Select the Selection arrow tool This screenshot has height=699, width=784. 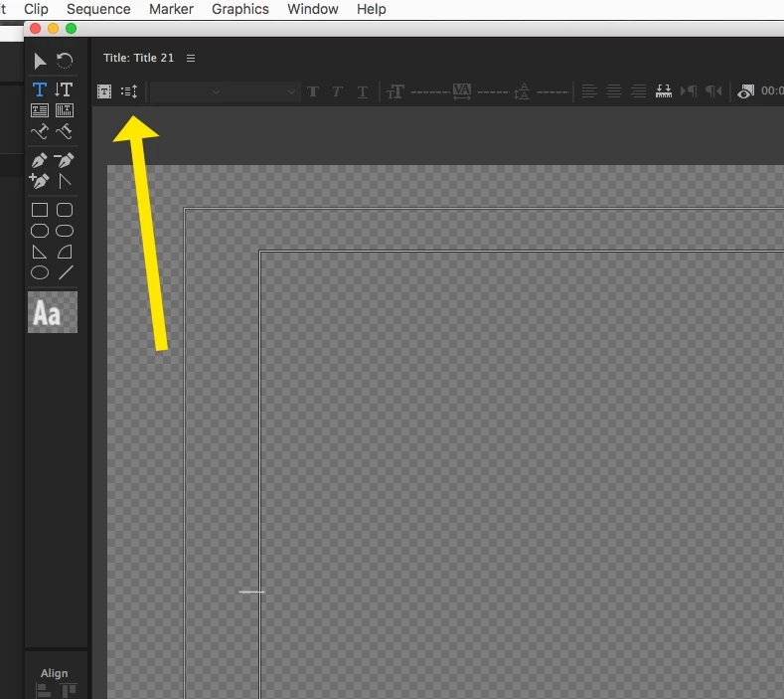[x=40, y=61]
